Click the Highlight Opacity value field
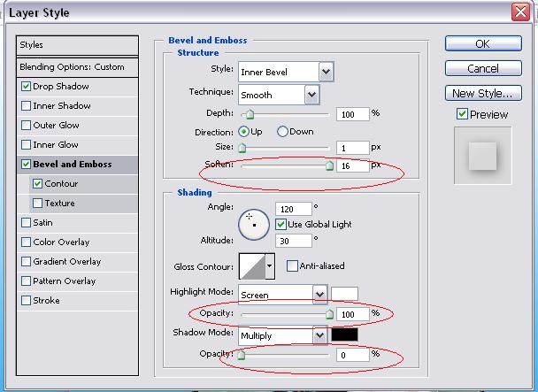This screenshot has height=392, width=538. [x=353, y=314]
